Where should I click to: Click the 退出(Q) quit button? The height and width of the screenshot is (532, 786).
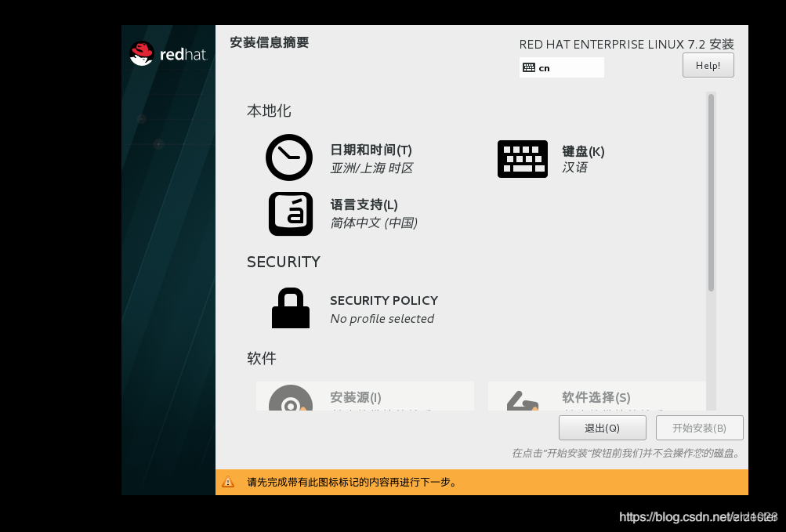pos(602,428)
